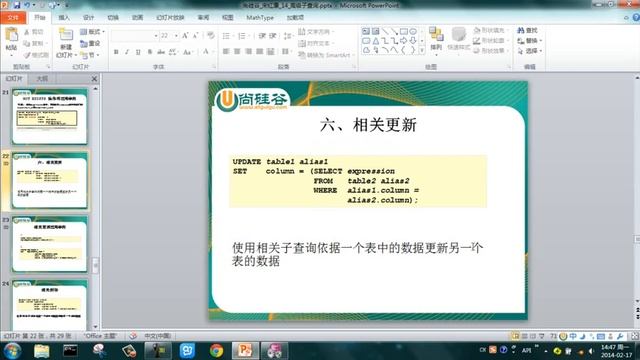This screenshot has width=640, height=360.
Task: Switch to the Slide Show (幻灯片放映) tab
Action: 170,18
